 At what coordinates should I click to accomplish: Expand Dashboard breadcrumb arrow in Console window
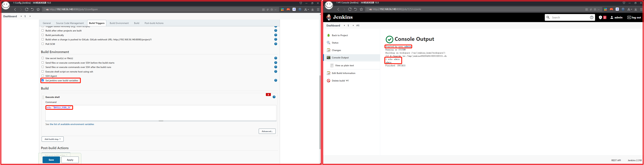344,25
